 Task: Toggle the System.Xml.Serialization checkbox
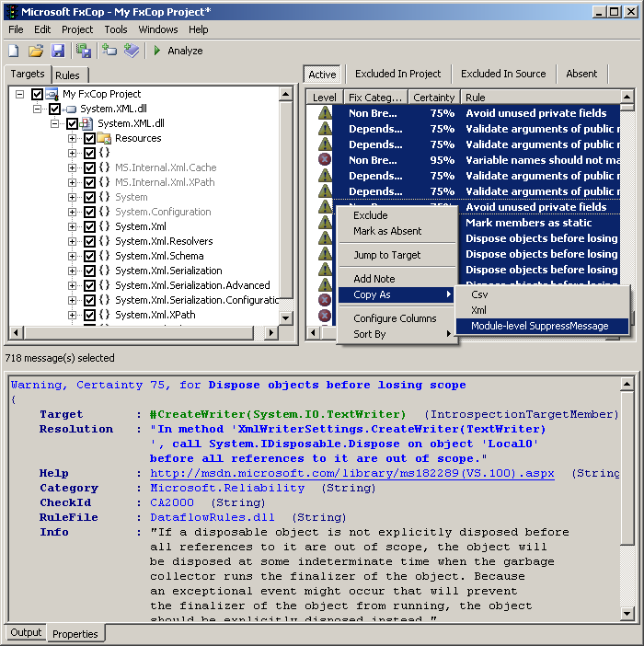click(x=89, y=271)
